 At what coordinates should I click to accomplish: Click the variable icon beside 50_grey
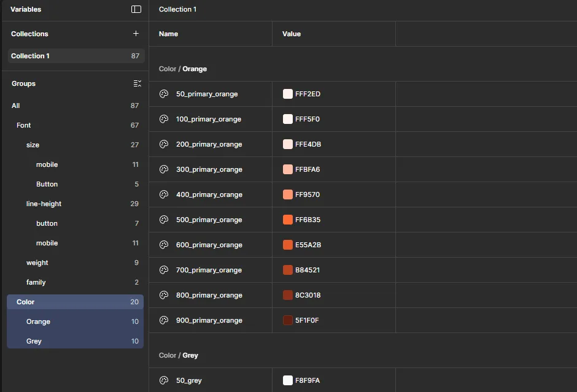click(163, 380)
